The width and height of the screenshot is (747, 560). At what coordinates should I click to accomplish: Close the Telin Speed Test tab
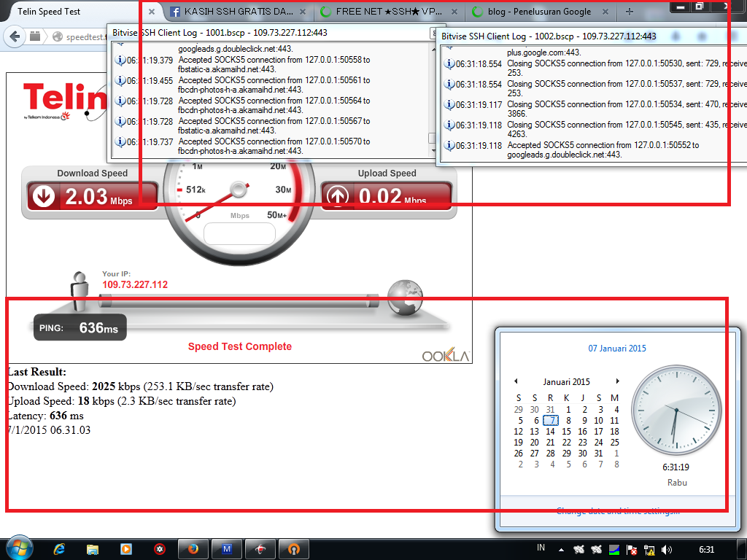152,12
